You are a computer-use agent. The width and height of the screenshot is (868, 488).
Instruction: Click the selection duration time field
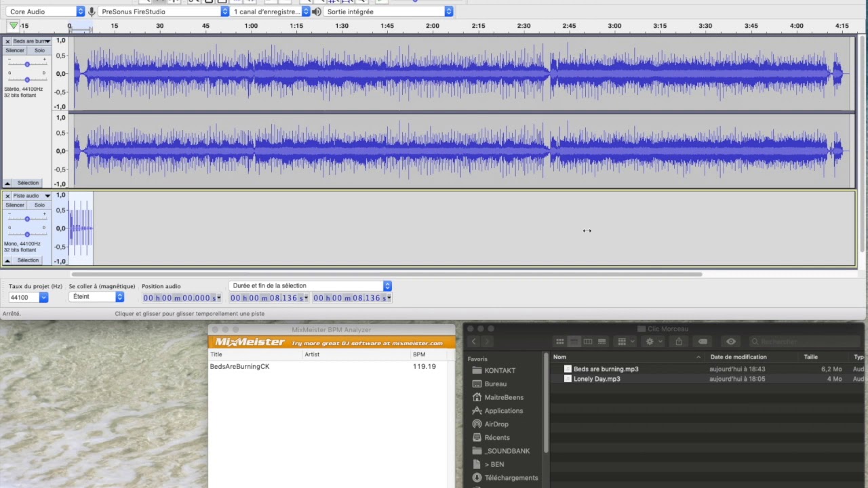[269, 298]
